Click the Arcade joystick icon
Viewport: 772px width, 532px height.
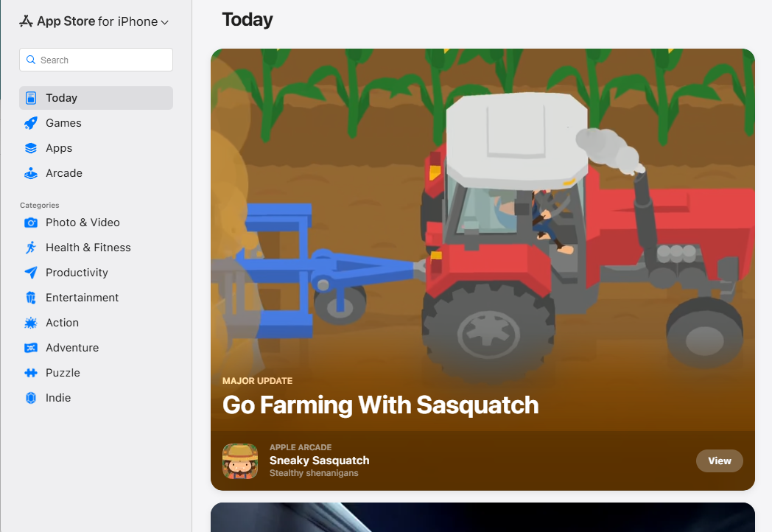pyautogui.click(x=31, y=173)
